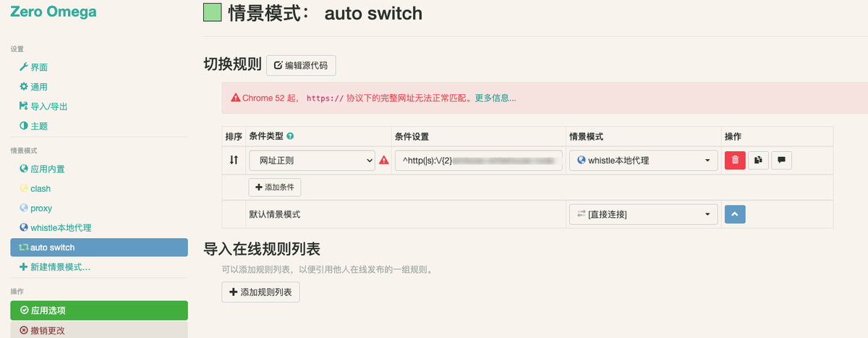Image resolution: width=868 pixels, height=338 pixels.
Task: Click the condition type help question icon
Action: (290, 137)
